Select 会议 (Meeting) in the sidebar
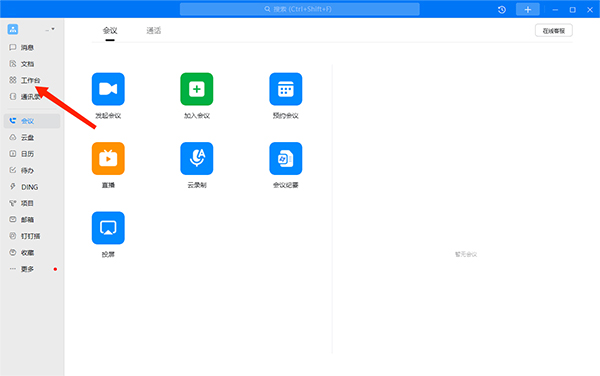Screen dimensions: 600x376 coord(32,121)
